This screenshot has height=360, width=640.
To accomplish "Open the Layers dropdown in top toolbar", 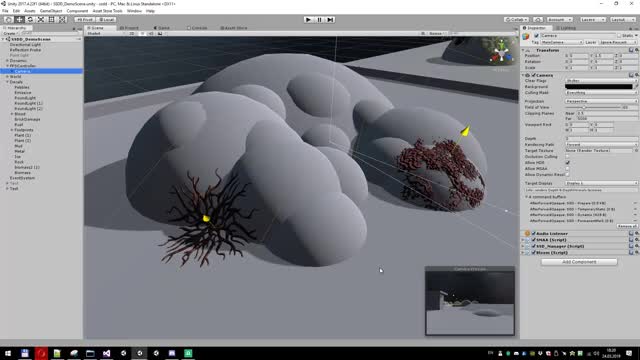I will 592,20.
